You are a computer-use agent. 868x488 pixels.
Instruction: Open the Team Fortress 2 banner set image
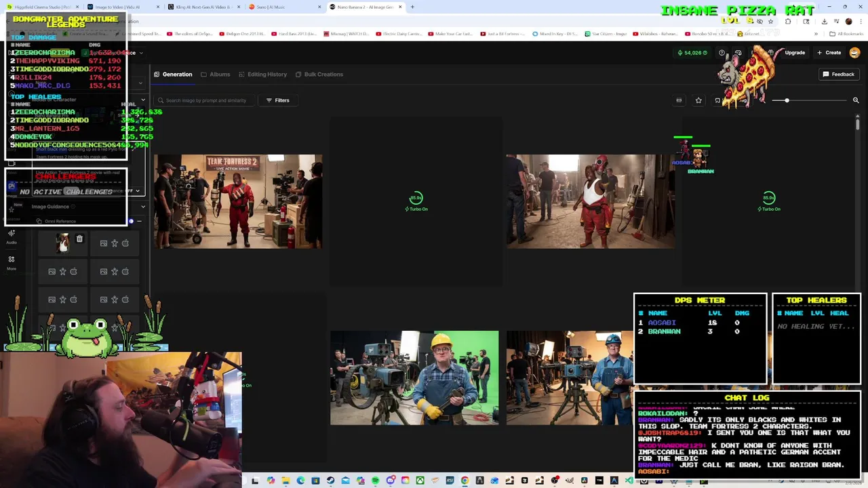238,201
